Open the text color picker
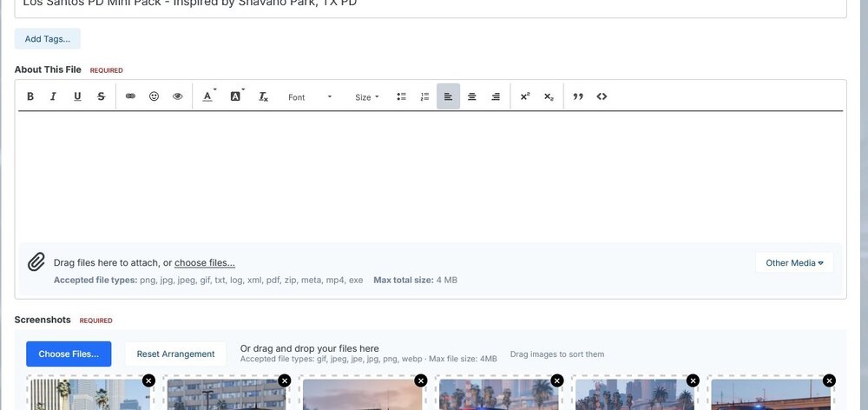Screen dimensions: 868x410 tap(208, 96)
